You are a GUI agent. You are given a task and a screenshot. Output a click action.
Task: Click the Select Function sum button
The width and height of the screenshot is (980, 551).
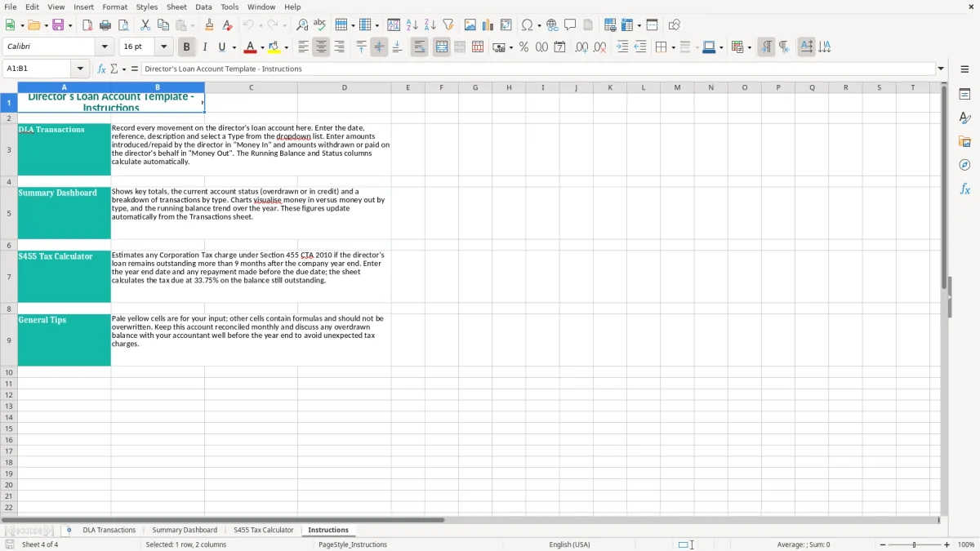tap(116, 69)
